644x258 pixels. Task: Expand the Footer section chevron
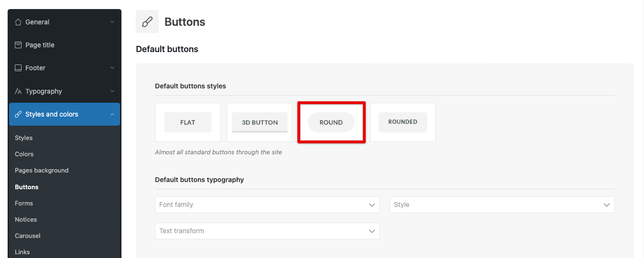tap(112, 68)
